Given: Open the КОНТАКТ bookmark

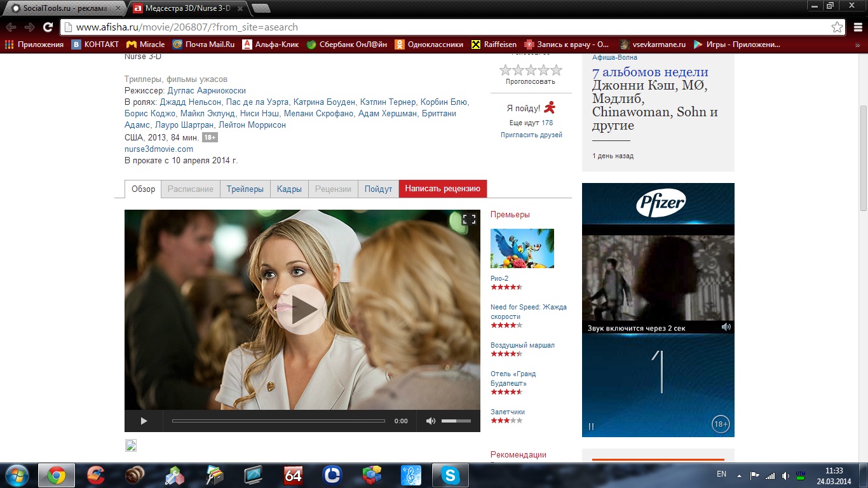Looking at the screenshot, I should [x=95, y=44].
